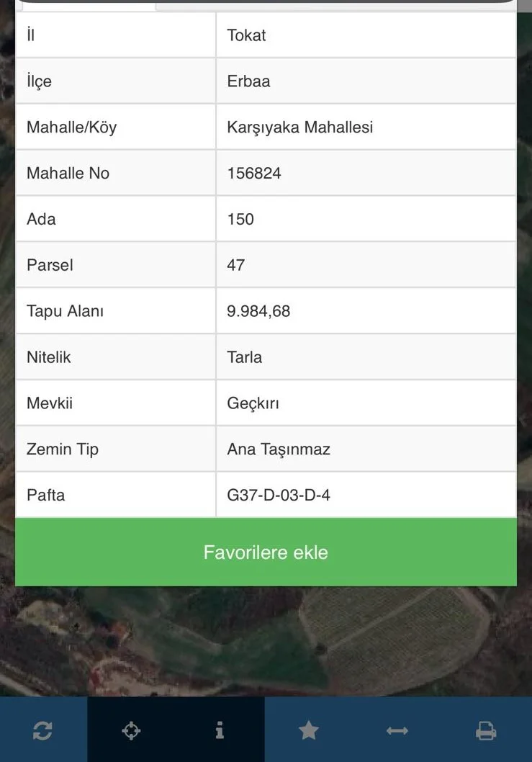Select the Nitelik value Tarla
The height and width of the screenshot is (762, 532).
coord(245,358)
